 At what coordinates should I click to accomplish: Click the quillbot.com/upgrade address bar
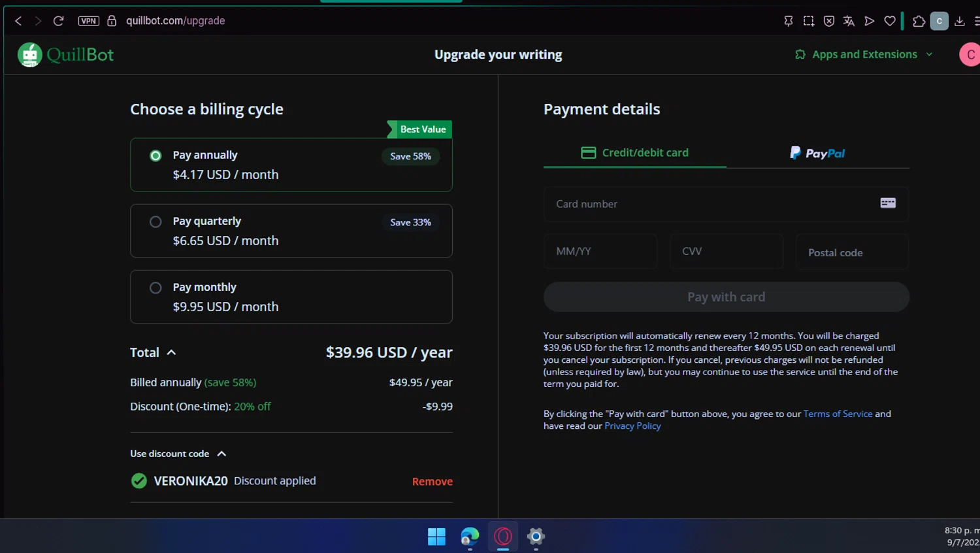(x=175, y=21)
